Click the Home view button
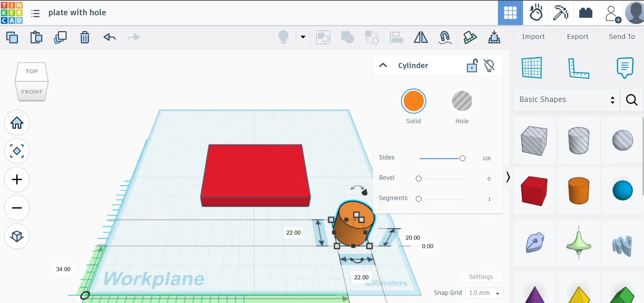The width and height of the screenshot is (644, 303). (17, 123)
